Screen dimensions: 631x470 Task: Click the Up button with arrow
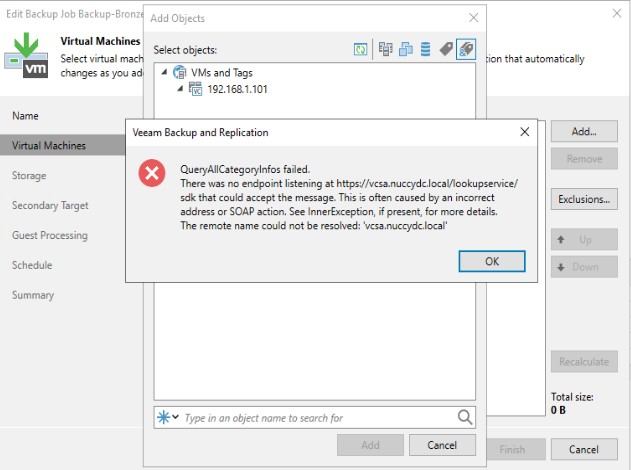click(584, 239)
